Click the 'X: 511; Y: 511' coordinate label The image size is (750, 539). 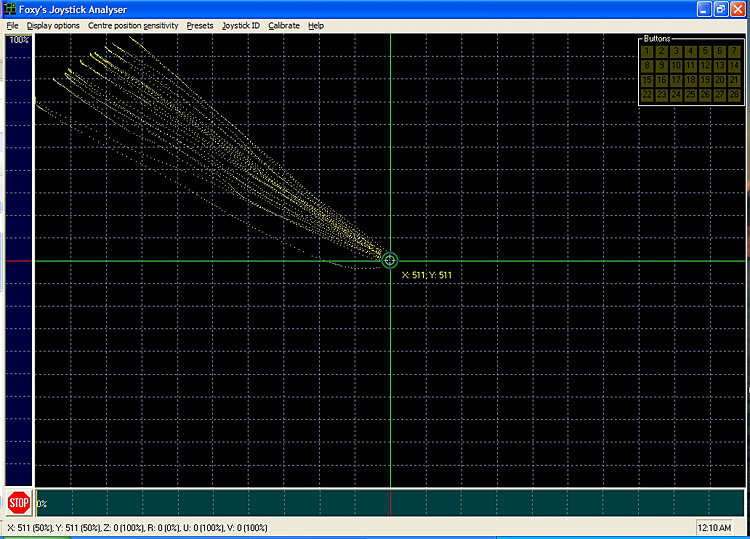tap(426, 275)
